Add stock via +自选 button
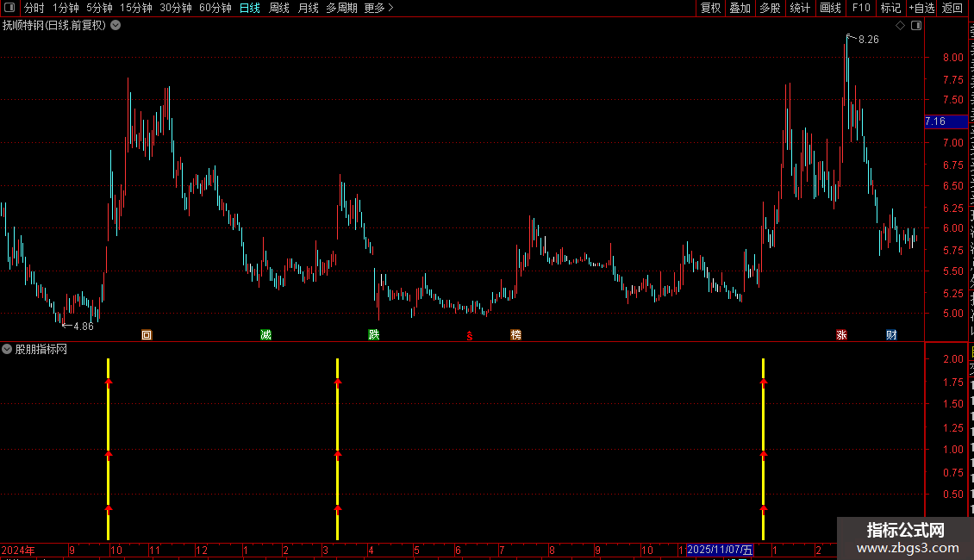974x560 pixels. [x=921, y=8]
